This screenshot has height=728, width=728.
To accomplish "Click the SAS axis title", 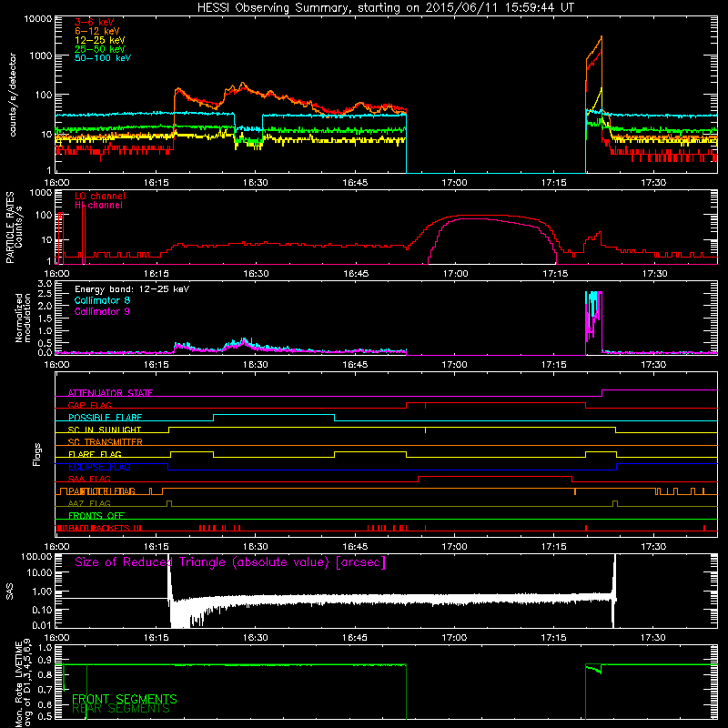I will tap(9, 591).
